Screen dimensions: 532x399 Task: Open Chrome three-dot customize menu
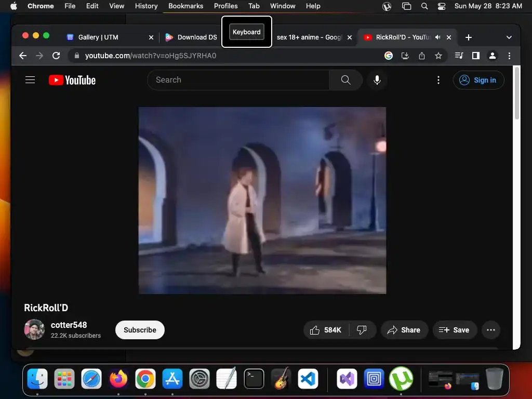point(509,56)
